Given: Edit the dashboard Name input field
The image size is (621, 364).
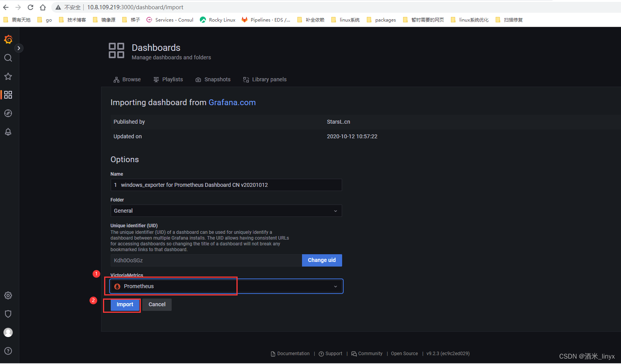Looking at the screenshot, I should [x=226, y=185].
